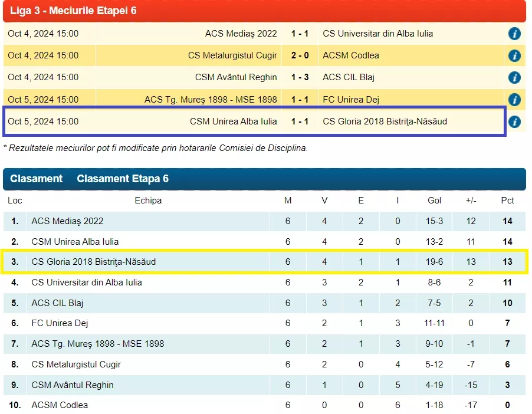Click the 1 - 3 match score
532x414 pixels.
(300, 78)
